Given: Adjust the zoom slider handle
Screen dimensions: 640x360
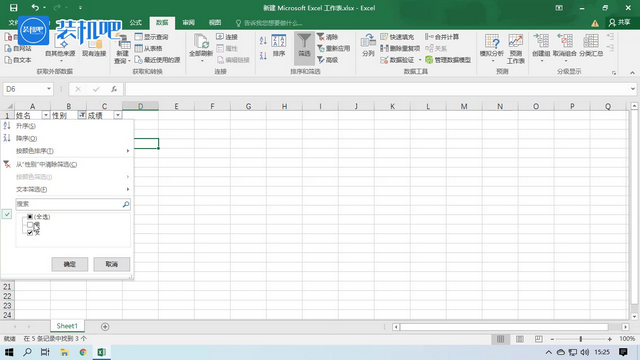Looking at the screenshot, I should [x=581, y=339].
